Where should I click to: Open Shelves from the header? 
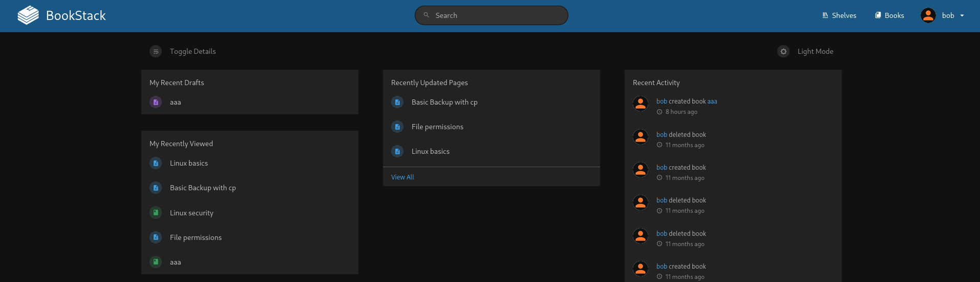[839, 15]
